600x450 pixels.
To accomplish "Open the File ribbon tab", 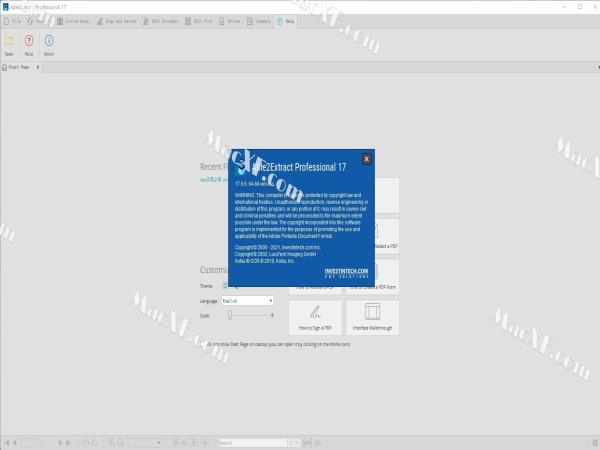I will tap(12, 21).
